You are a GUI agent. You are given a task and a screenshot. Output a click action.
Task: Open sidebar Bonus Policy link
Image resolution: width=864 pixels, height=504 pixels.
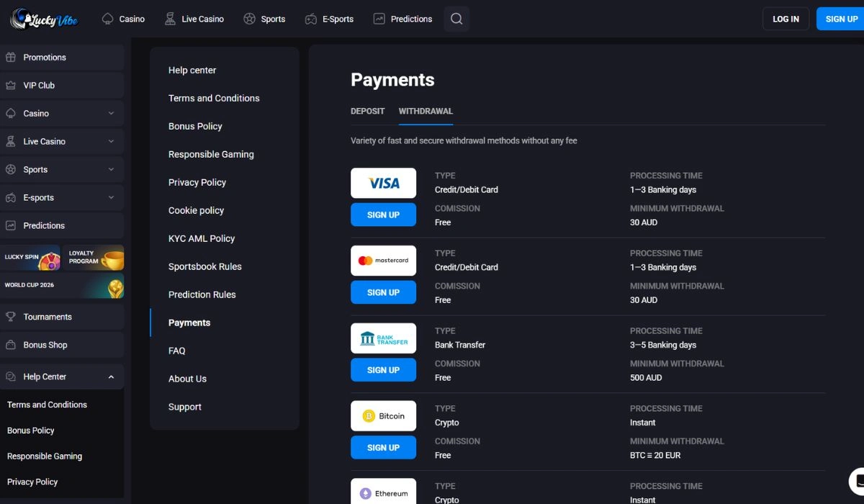[x=31, y=431]
